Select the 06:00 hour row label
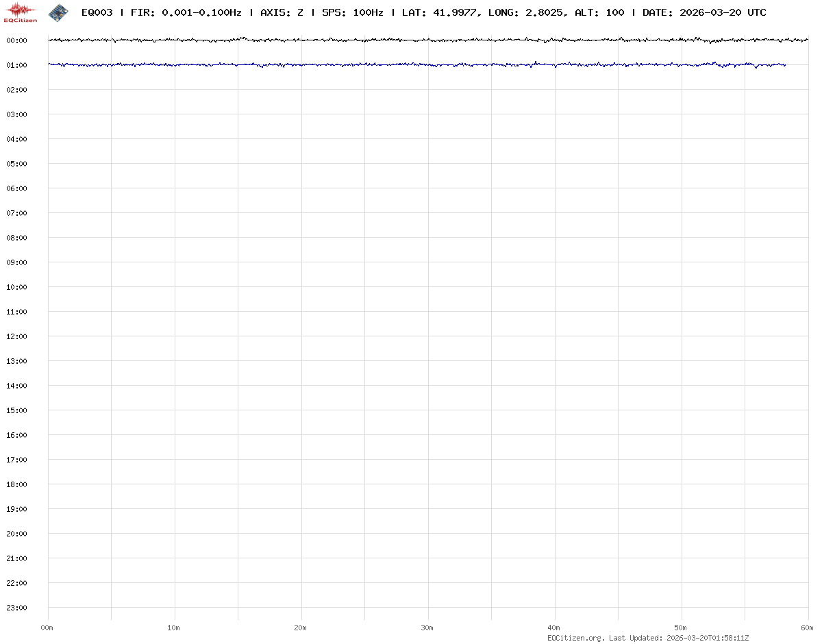This screenshot has width=822, height=644. (x=16, y=188)
